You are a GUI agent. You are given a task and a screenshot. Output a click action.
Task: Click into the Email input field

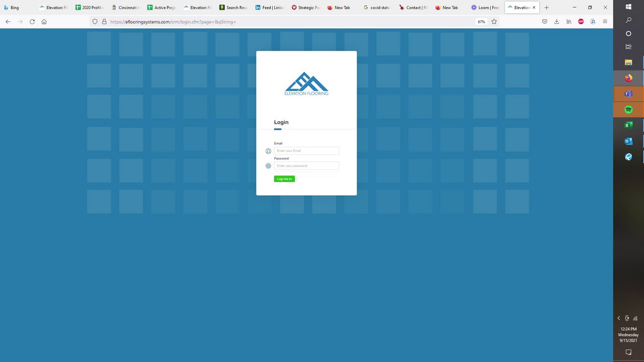306,151
